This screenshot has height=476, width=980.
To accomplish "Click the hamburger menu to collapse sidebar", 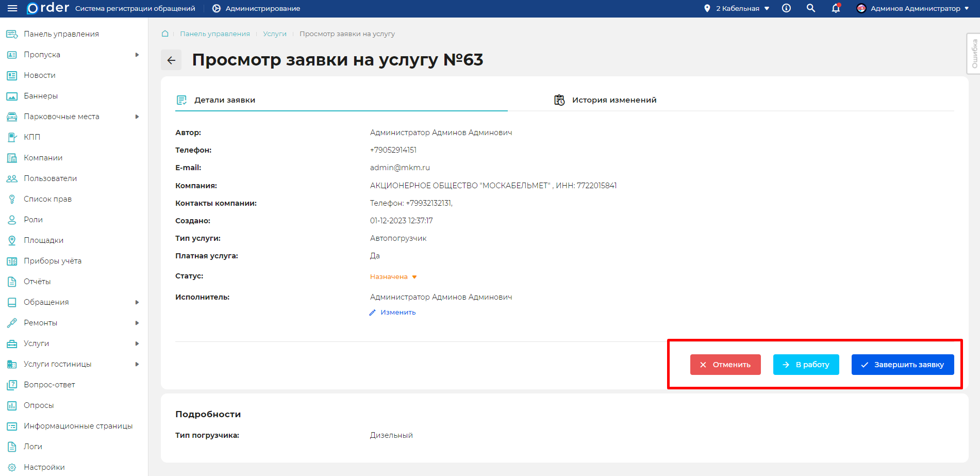I will pos(11,8).
